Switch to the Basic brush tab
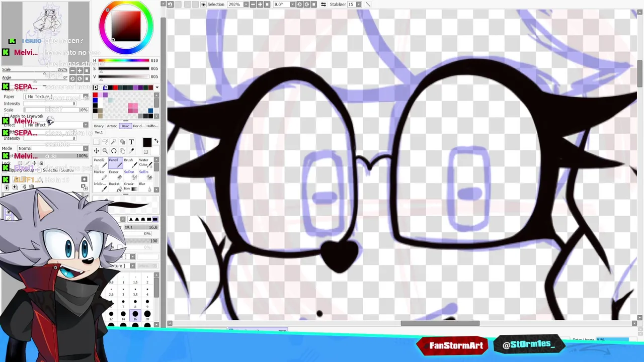This screenshot has width=644, height=362. pos(125,126)
